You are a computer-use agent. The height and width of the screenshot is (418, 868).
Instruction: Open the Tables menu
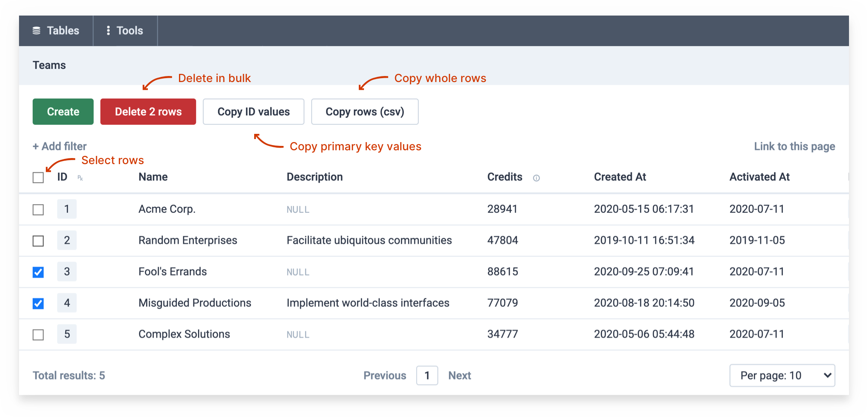point(56,31)
